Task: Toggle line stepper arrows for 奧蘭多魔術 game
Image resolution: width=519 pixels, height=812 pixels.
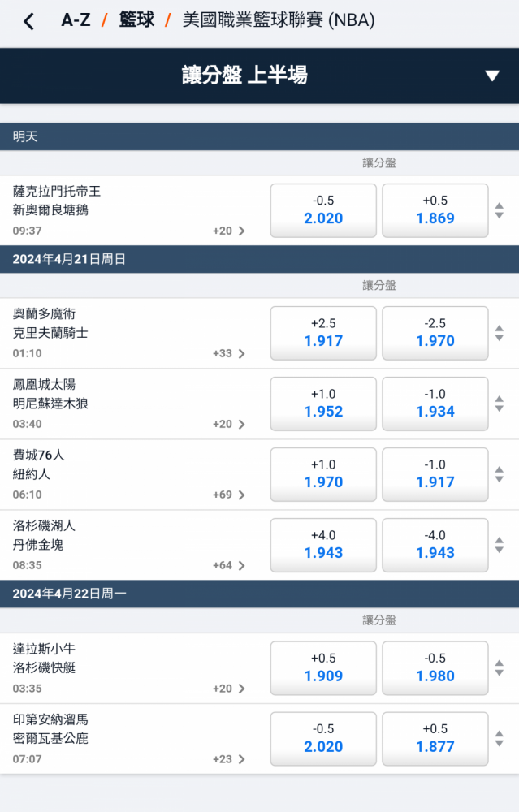Action: point(500,333)
